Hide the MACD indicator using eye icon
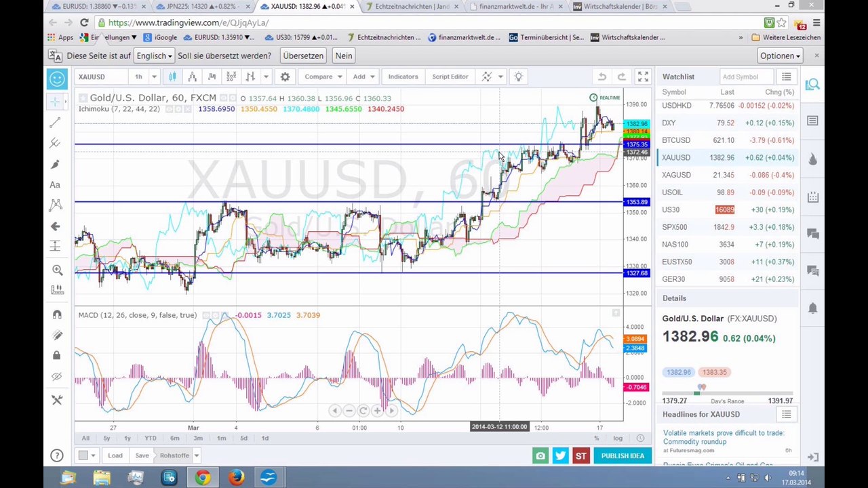868x488 pixels. tap(207, 315)
